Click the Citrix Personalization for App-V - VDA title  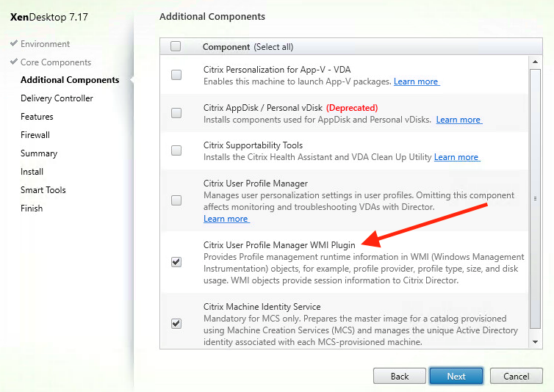(277, 70)
